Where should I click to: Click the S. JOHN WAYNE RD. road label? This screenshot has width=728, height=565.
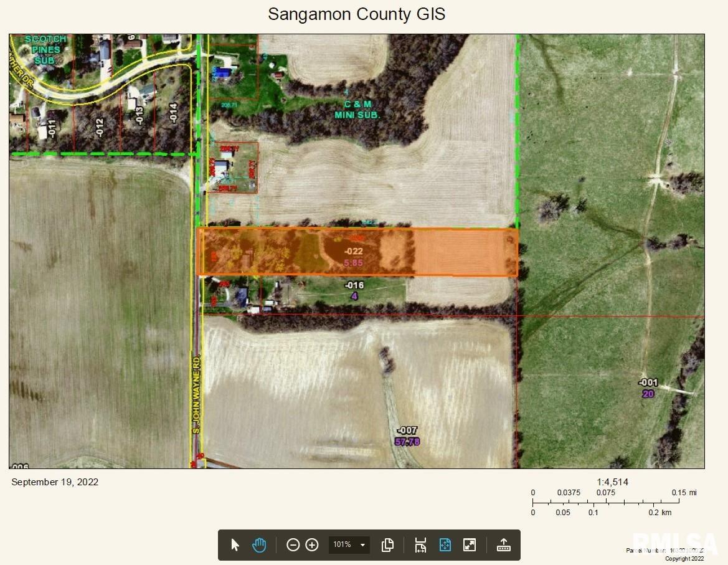[196, 394]
